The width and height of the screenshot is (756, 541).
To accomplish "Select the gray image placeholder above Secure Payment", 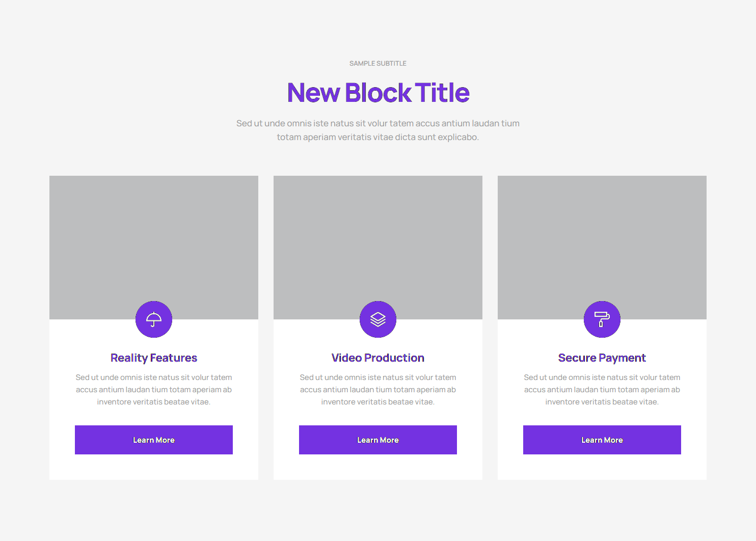I will [x=602, y=239].
